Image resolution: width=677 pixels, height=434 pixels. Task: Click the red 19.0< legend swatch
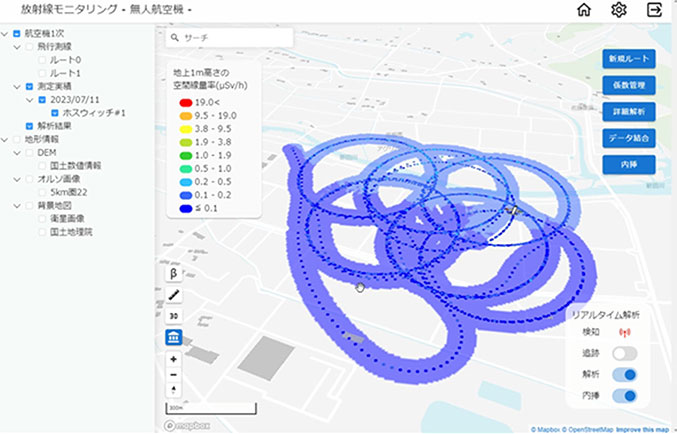click(x=184, y=102)
